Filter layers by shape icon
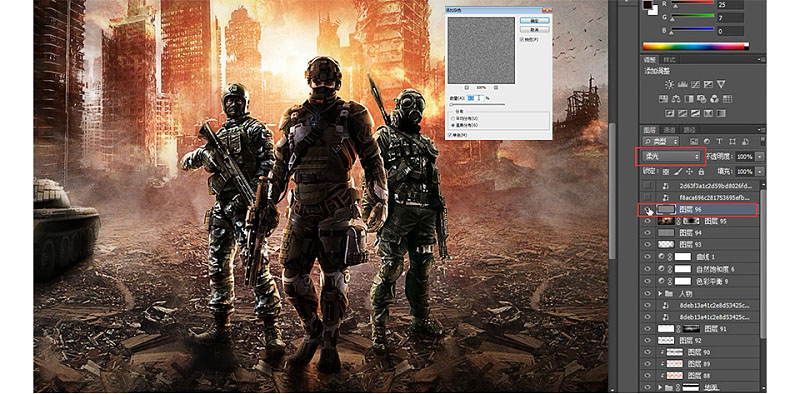This screenshot has height=394, width=800. (x=732, y=141)
